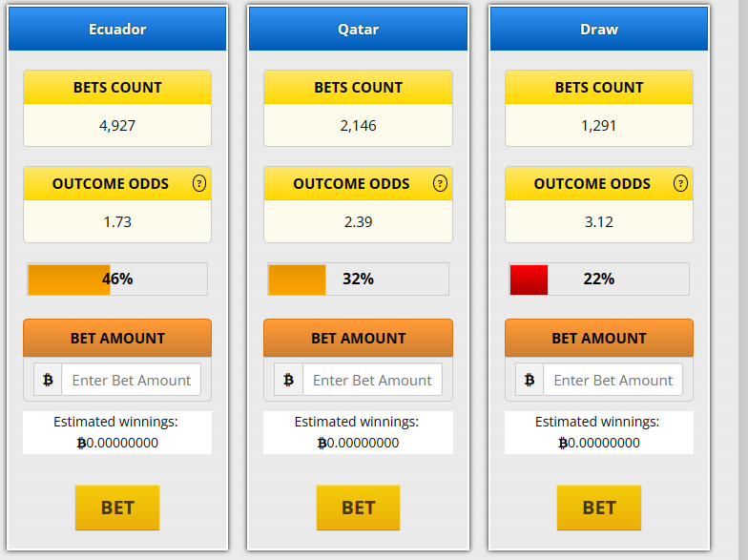Click the Ecuador 46% progress bar
Screen dimensions: 748x560
coord(117,280)
